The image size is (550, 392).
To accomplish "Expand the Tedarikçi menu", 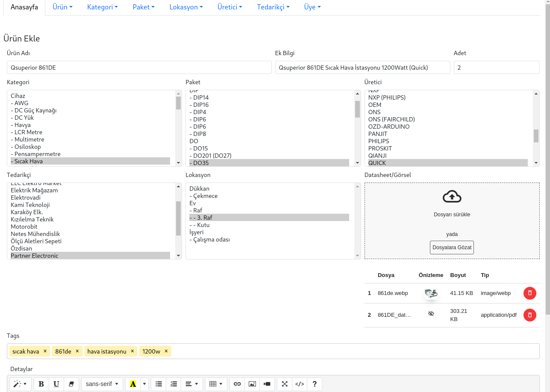I will point(274,7).
